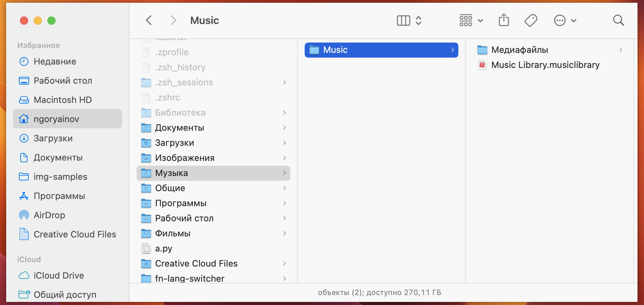644x305 pixels.
Task: Select Загрузки in the sidebar
Action: pos(53,138)
